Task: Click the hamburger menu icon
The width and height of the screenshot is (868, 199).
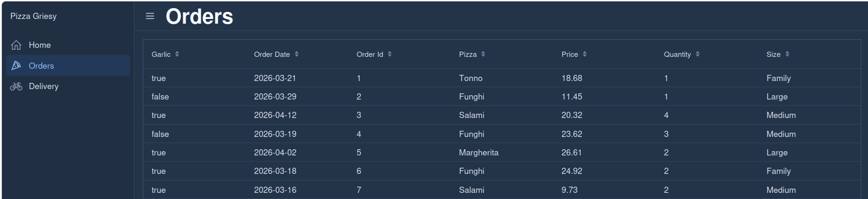Action: [x=150, y=16]
